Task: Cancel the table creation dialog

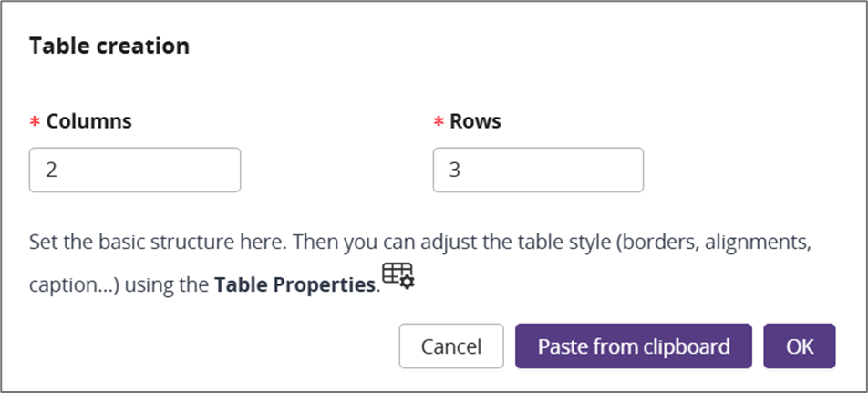Action: tap(451, 346)
